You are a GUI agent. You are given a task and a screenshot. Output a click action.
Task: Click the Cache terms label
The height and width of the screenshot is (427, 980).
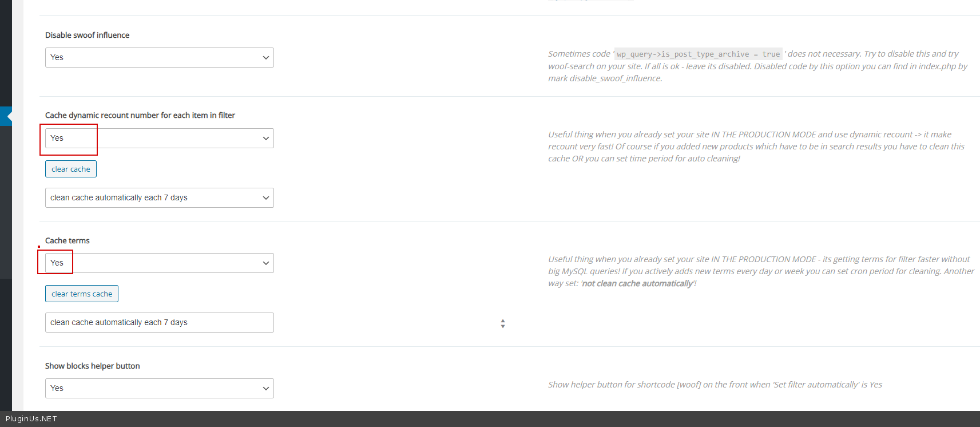[68, 240]
